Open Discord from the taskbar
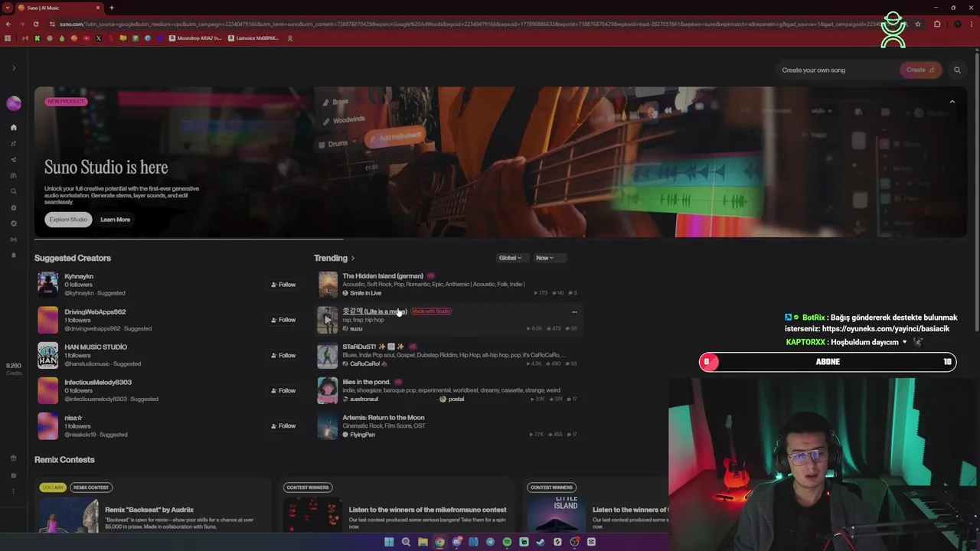980x551 pixels. tap(457, 542)
